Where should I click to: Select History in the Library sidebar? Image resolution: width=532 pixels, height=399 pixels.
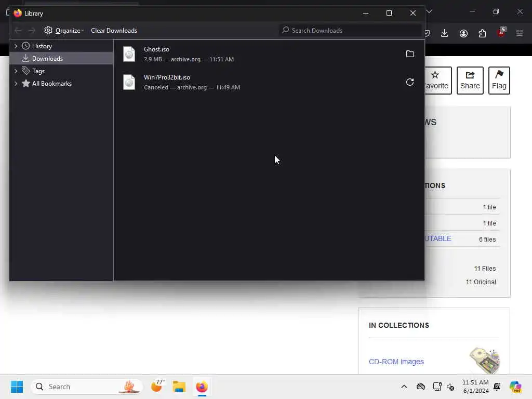point(61,46)
